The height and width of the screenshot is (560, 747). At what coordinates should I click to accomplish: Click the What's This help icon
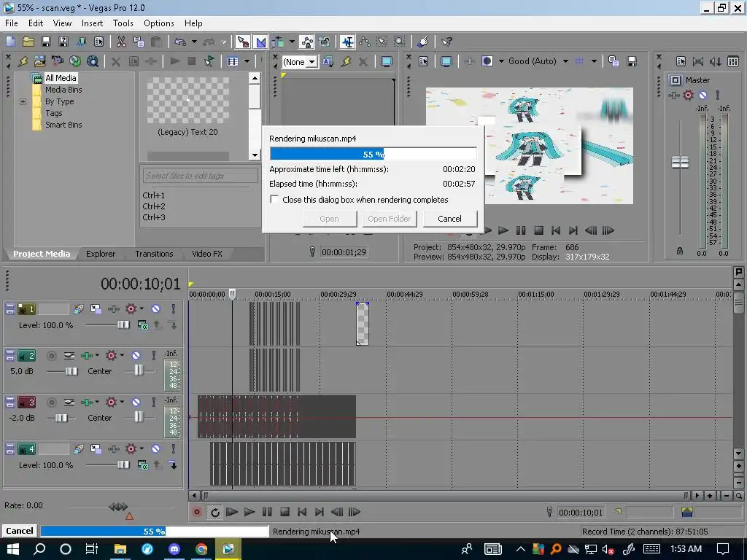pos(446,42)
